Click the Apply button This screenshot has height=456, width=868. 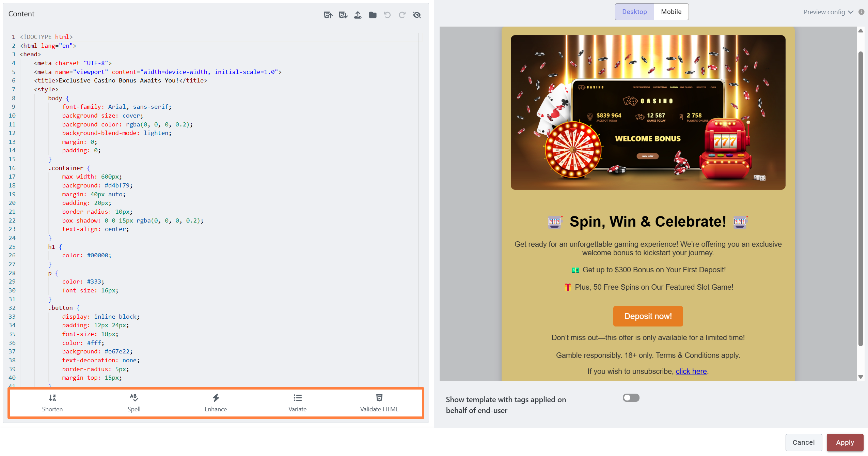pyautogui.click(x=845, y=442)
